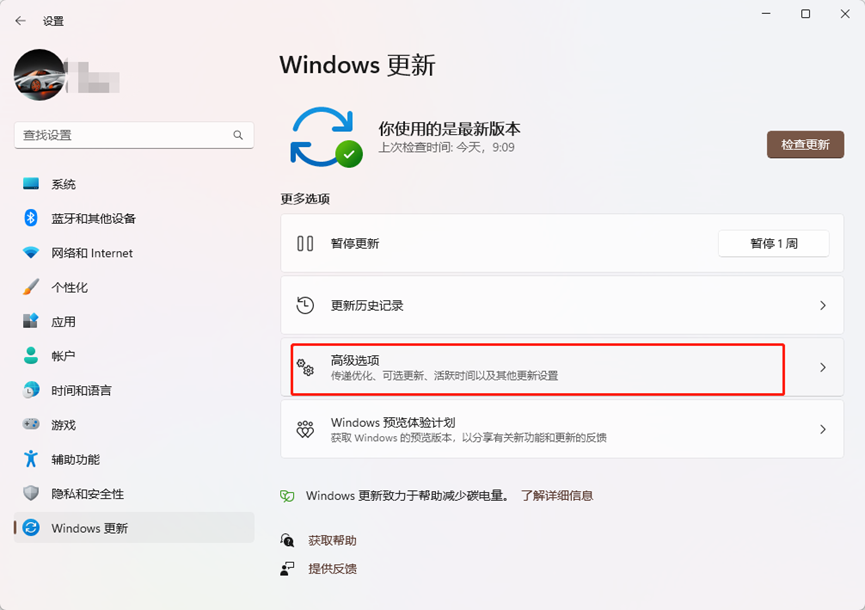The width and height of the screenshot is (865, 610).
Task: Click the Bluetooth and devices icon
Action: [31, 218]
